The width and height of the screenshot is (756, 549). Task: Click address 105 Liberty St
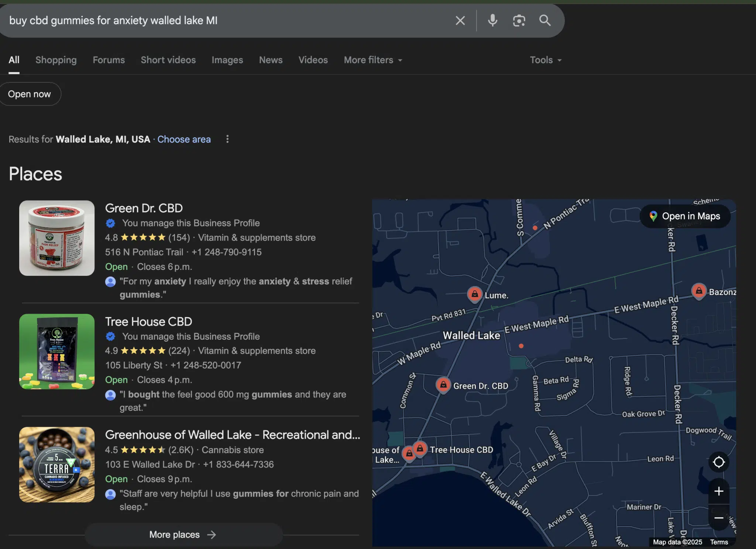pos(134,365)
